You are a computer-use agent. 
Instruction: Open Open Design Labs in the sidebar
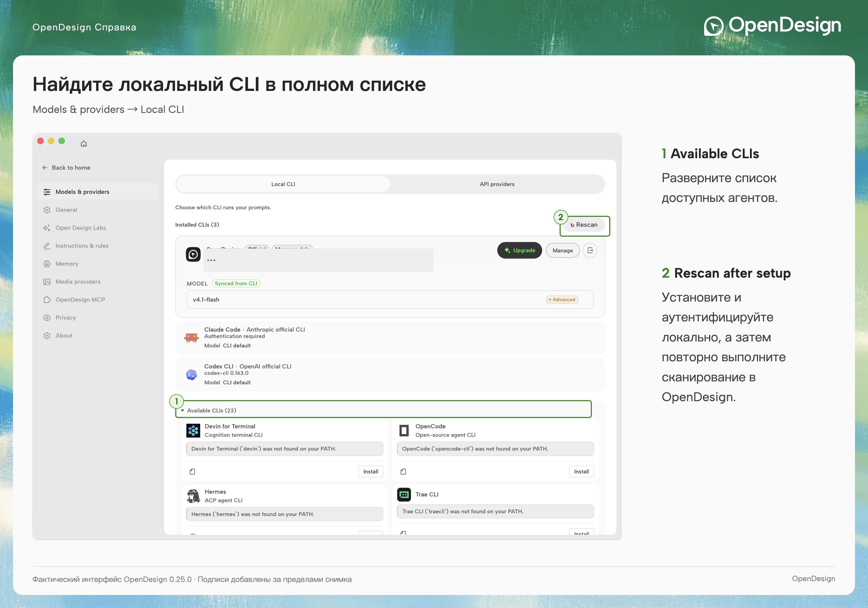coord(98,228)
